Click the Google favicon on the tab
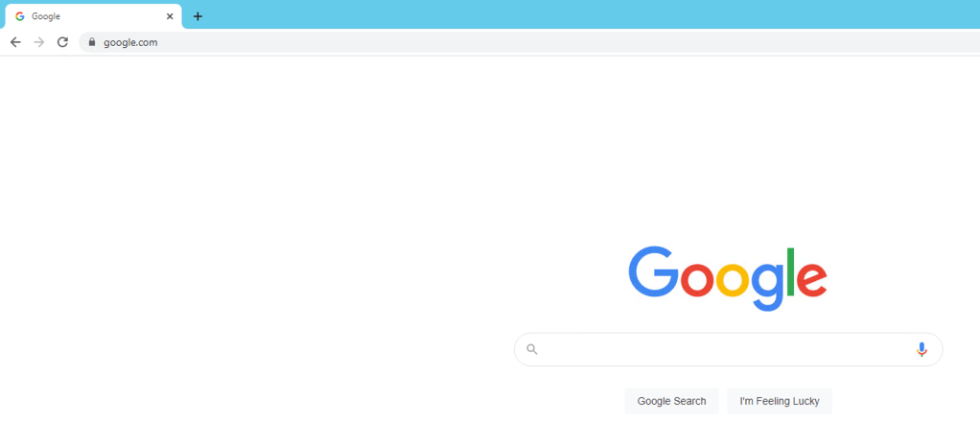Image resolution: width=980 pixels, height=423 pixels. click(20, 16)
